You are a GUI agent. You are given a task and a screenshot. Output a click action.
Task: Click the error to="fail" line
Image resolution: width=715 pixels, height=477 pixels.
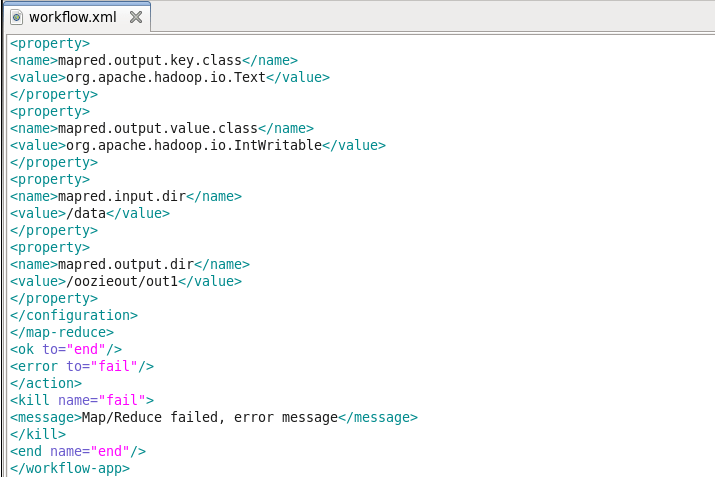pos(82,366)
